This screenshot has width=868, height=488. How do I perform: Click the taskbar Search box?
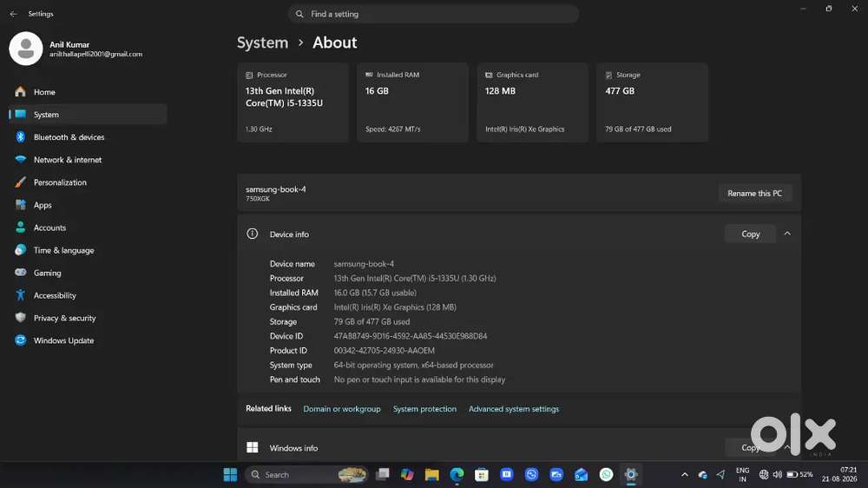click(306, 475)
